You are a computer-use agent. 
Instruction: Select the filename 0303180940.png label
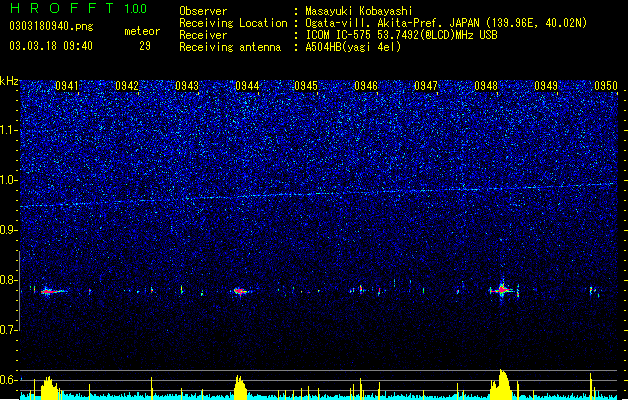point(51,27)
